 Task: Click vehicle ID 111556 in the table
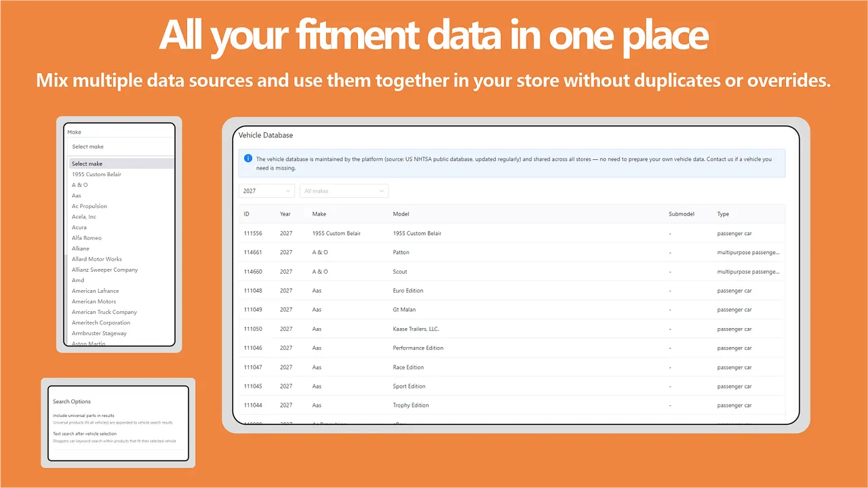253,233
